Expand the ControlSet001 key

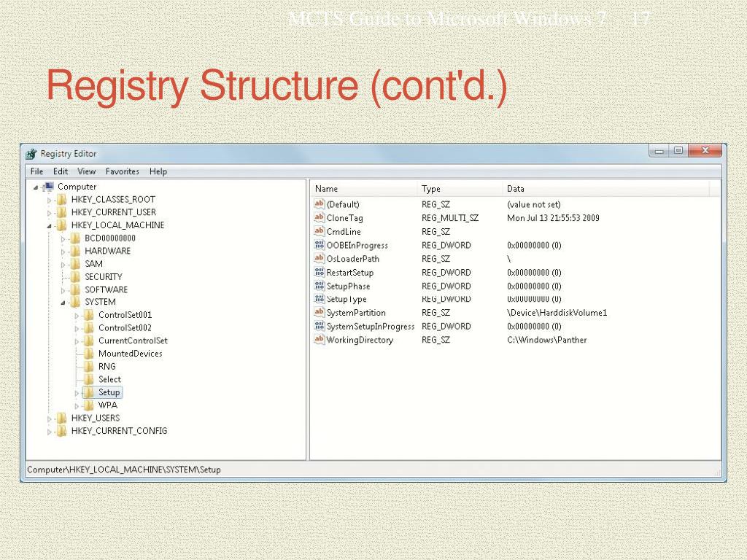pos(77,315)
